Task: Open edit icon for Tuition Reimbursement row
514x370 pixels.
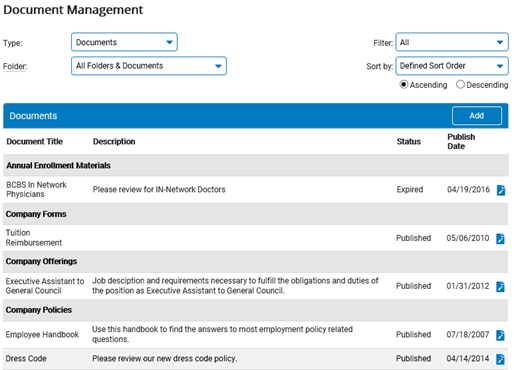Action: click(500, 239)
